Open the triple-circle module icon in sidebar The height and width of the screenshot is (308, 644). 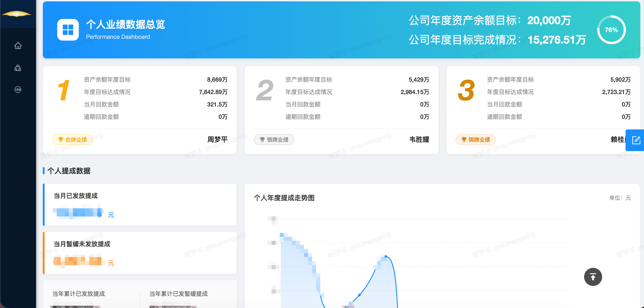(x=18, y=68)
